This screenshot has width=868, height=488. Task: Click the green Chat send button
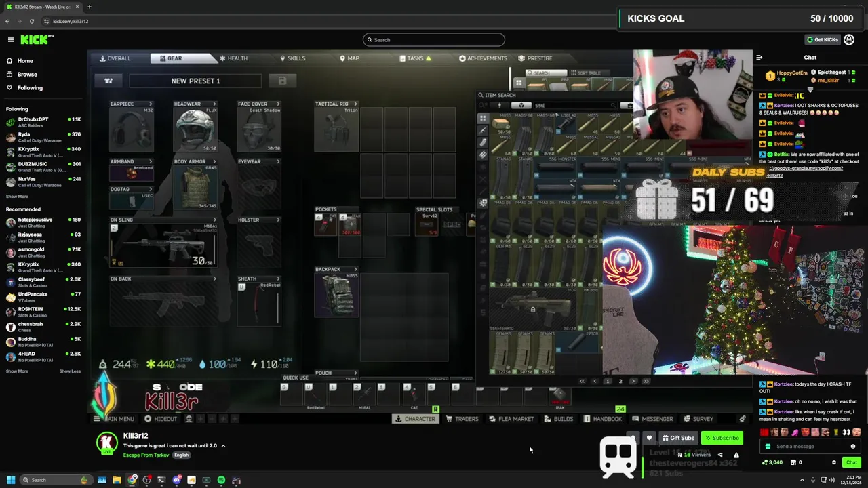coord(851,462)
